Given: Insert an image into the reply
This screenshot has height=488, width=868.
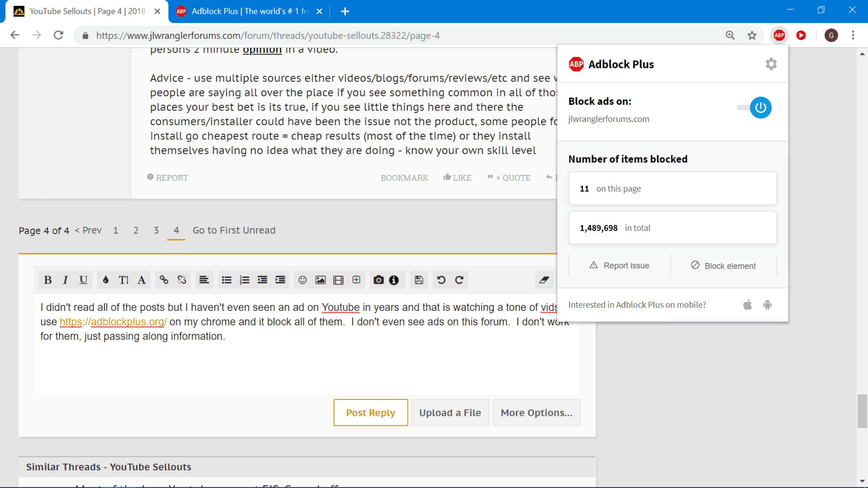Looking at the screenshot, I should (x=320, y=280).
